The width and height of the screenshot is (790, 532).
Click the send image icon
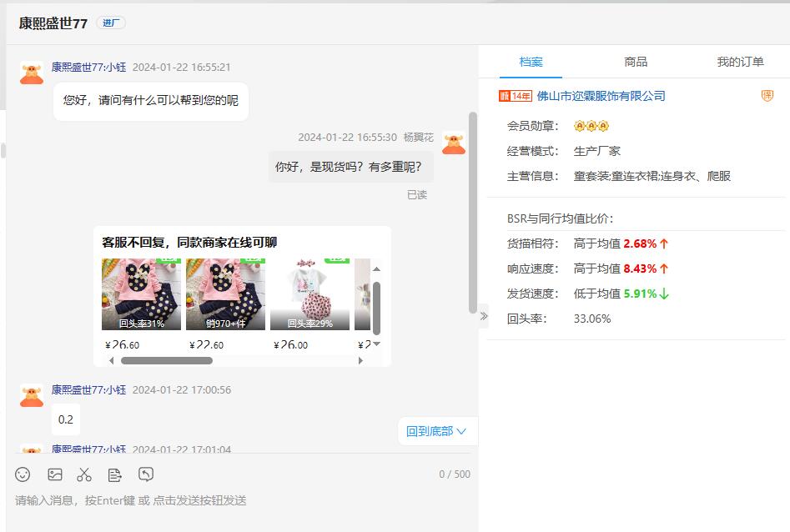tap(55, 474)
